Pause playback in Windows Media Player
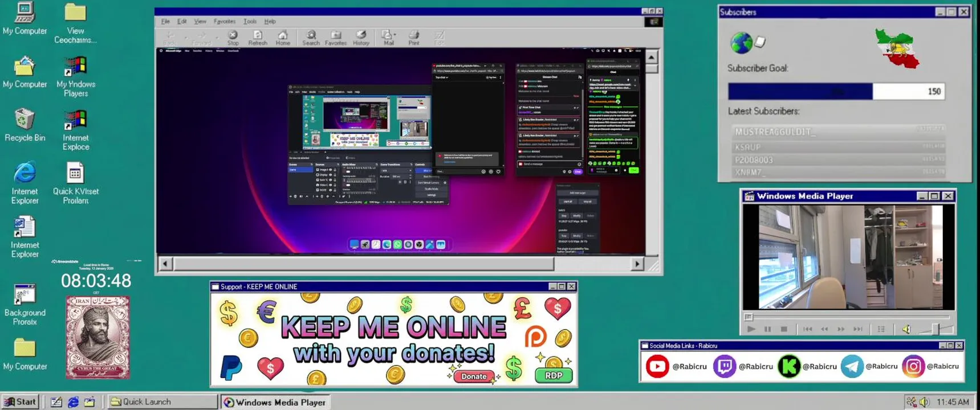 pyautogui.click(x=768, y=329)
